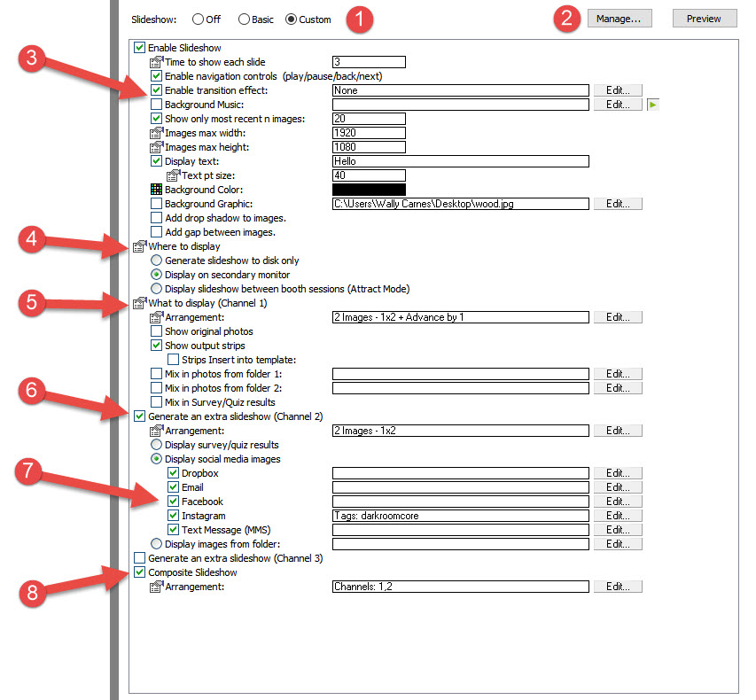Enable the Background Graphic checkbox
Image resolution: width=756 pixels, height=700 pixels.
[x=156, y=204]
